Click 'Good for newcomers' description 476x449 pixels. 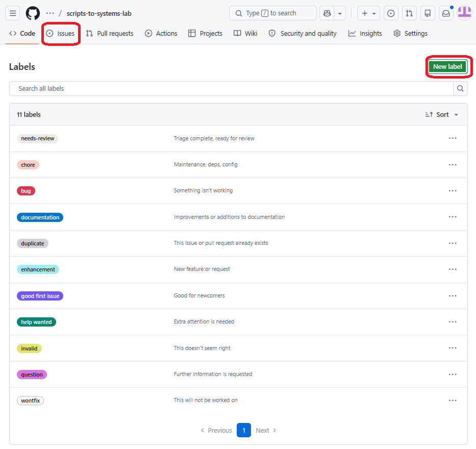(x=199, y=296)
